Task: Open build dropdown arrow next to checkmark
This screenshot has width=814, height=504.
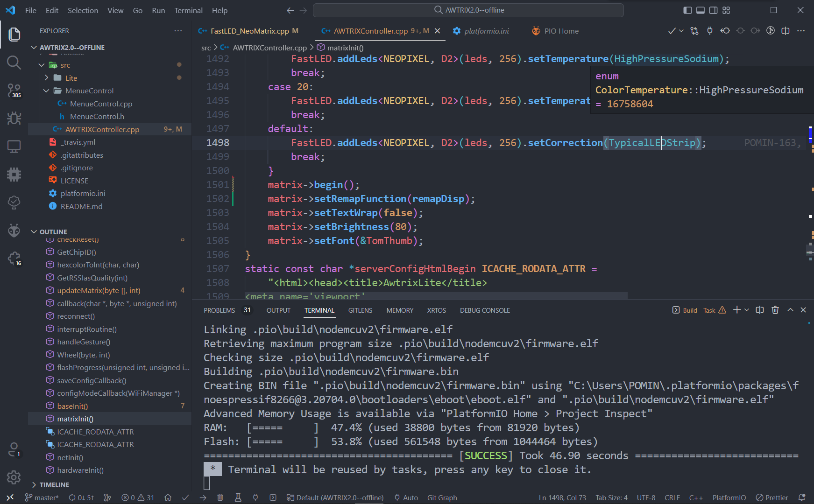Action: [681, 31]
